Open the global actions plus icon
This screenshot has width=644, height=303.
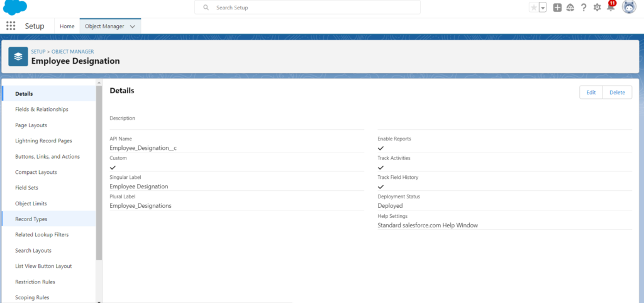coord(557,8)
